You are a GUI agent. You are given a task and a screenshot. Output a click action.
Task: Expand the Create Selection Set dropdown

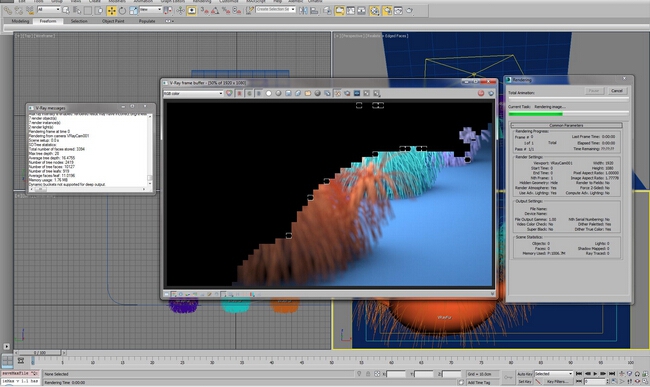[276, 9]
